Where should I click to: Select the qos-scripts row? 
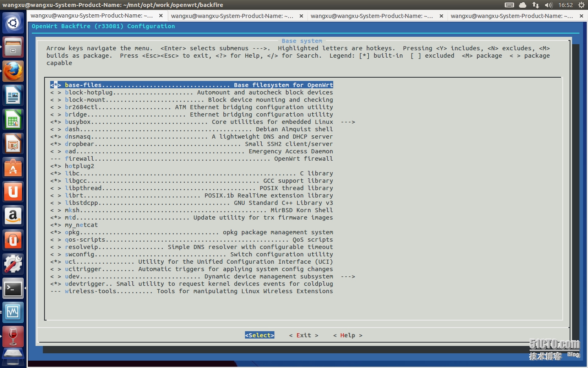pos(192,240)
